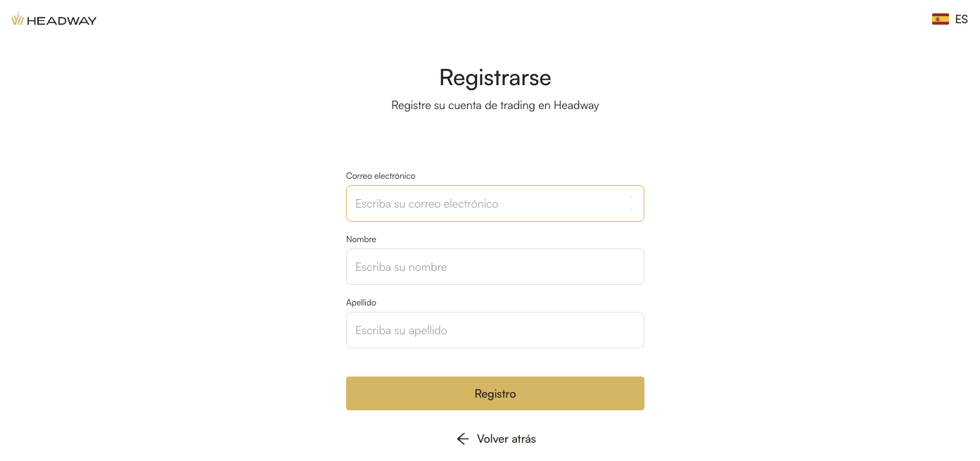Viewport: 980px width, 461px height.
Task: Click the Nombre field label
Action: pos(361,239)
